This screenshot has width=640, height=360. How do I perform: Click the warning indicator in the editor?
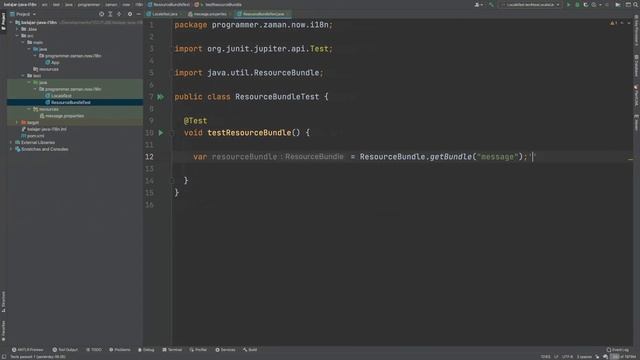(613, 23)
